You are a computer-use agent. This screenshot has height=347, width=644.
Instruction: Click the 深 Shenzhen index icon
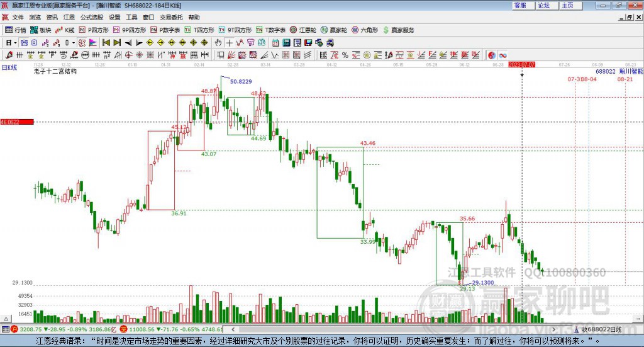coord(124,329)
